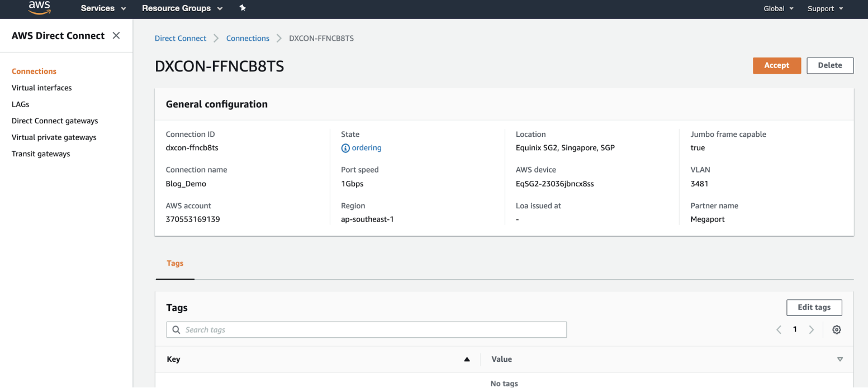The height and width of the screenshot is (388, 868).
Task: Click the pin/favorites star in the top bar
Action: (242, 8)
